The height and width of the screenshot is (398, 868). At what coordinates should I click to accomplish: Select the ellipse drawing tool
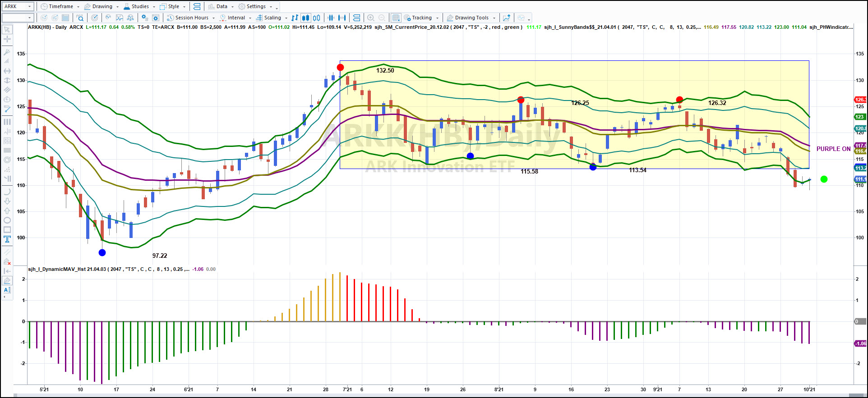7,220
